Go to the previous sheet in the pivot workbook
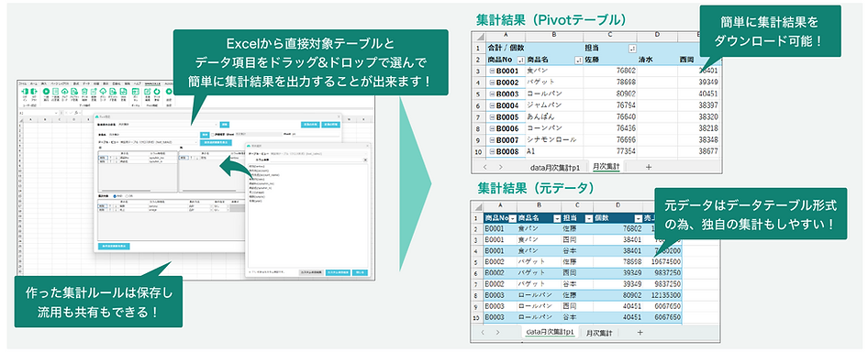Viewport: 868px width, 353px height. coord(485,166)
